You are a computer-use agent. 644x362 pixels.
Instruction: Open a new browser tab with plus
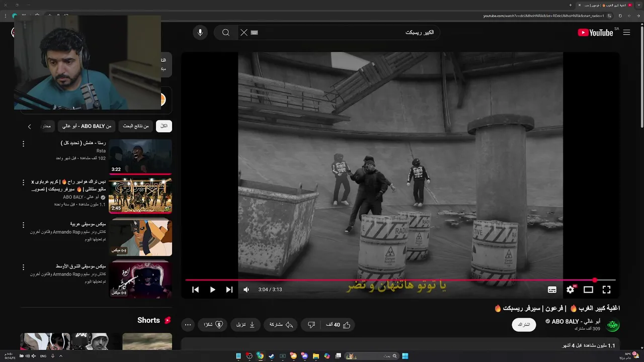(570, 5)
